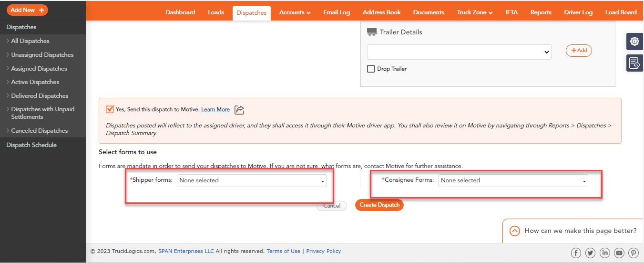Go to the Loads tab
The image size is (644, 263).
click(216, 12)
